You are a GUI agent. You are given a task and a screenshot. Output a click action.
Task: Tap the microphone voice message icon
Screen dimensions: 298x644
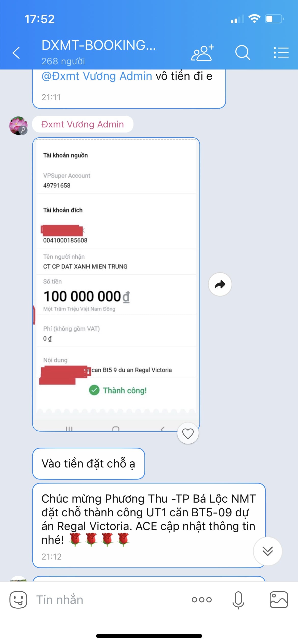pyautogui.click(x=238, y=600)
